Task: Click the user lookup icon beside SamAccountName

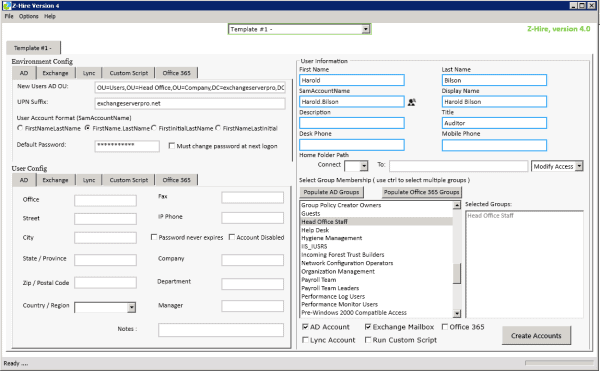Action: [412, 102]
